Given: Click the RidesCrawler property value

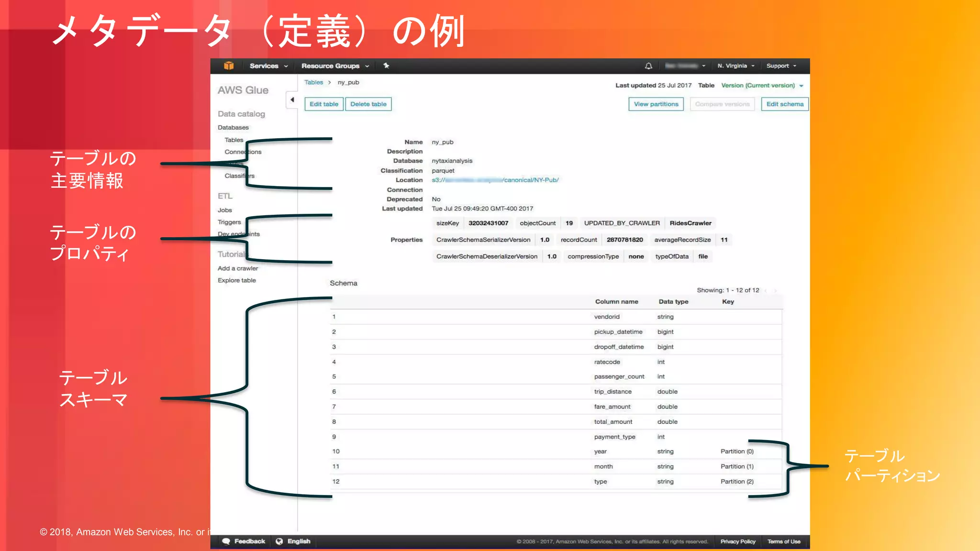Looking at the screenshot, I should point(690,223).
